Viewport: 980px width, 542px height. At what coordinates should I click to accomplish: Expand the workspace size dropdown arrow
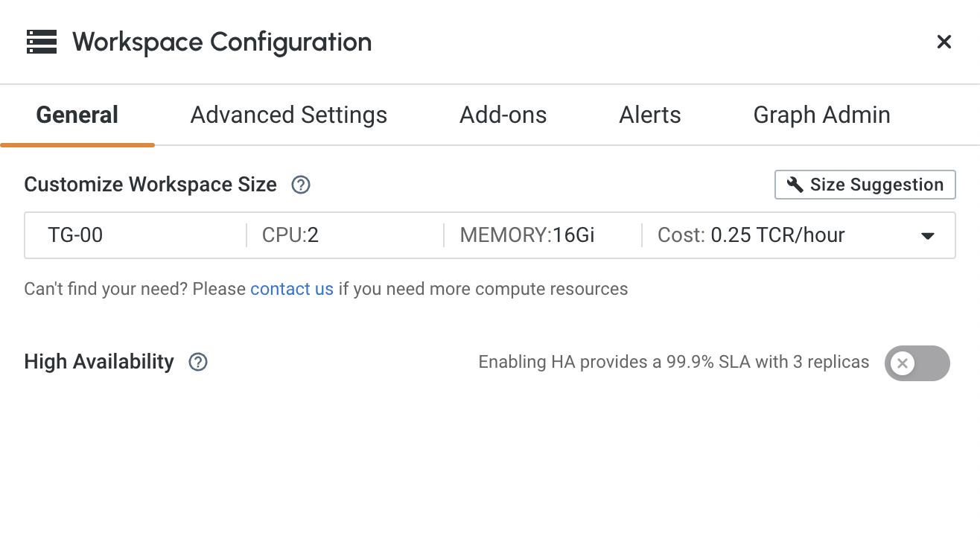click(x=927, y=236)
